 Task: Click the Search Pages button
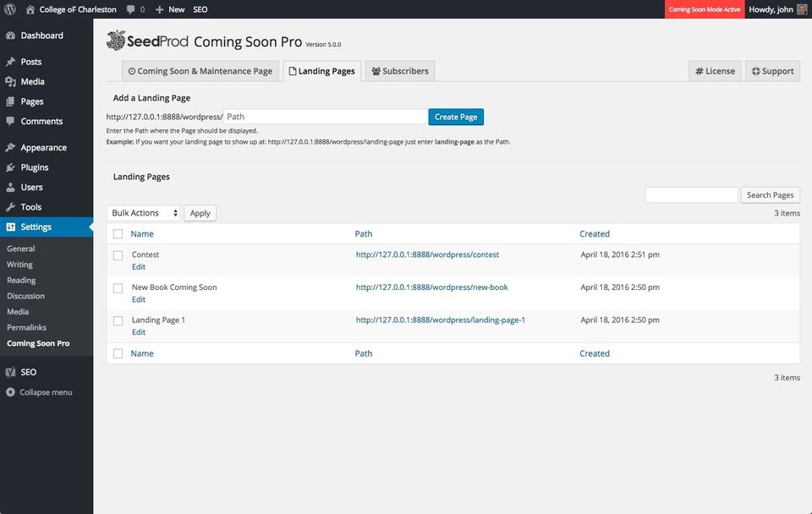770,195
